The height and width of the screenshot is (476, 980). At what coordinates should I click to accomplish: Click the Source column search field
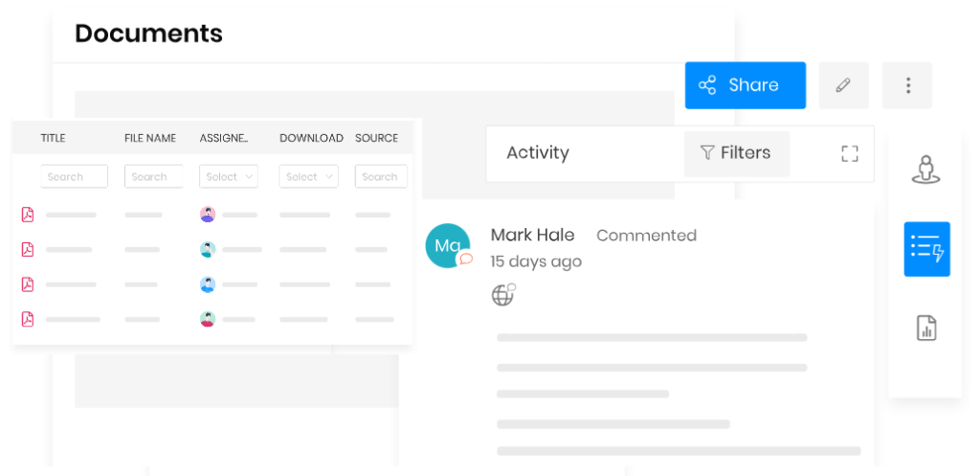[x=380, y=176]
